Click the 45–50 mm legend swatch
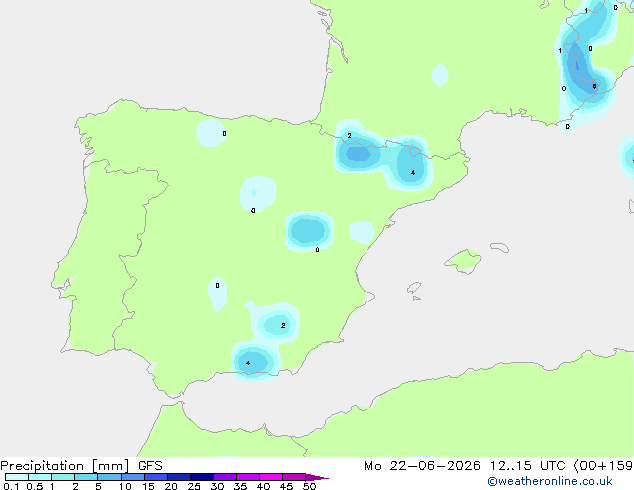 [294, 477]
